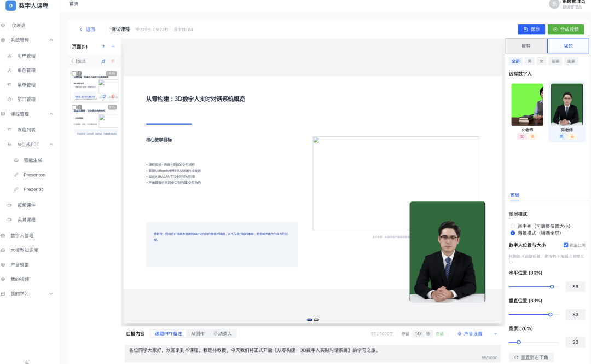Click the 菜单管理 list icon

click(10, 85)
